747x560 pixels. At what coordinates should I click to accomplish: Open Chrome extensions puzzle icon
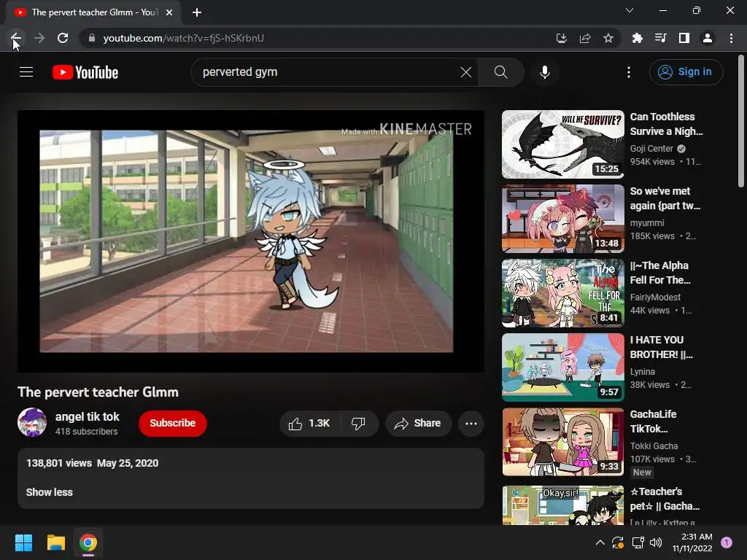pos(637,38)
